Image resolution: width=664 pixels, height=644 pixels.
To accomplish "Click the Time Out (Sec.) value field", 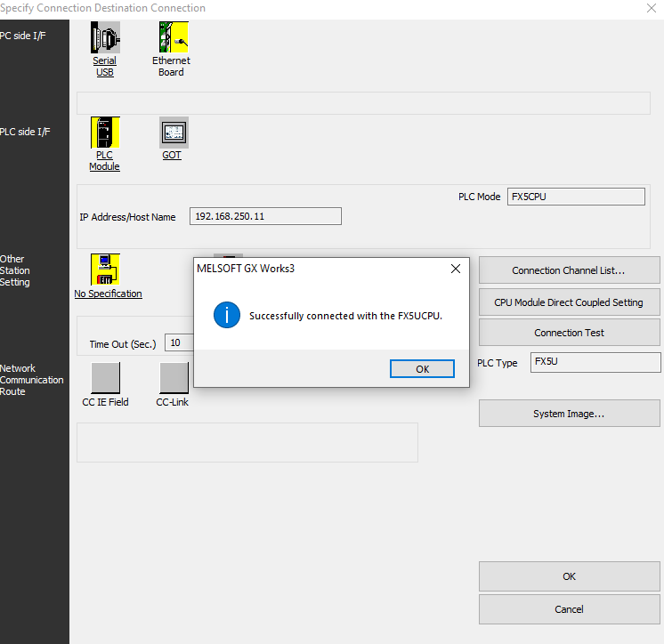I will [x=180, y=342].
